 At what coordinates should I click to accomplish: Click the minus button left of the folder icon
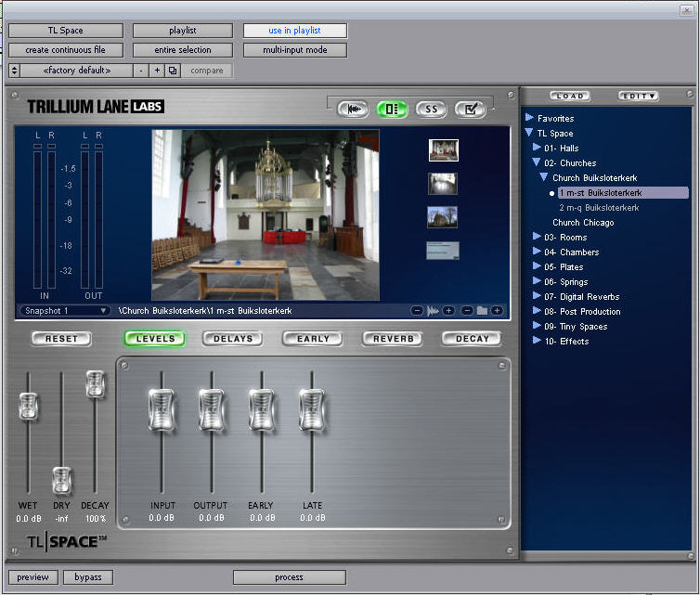(x=467, y=310)
